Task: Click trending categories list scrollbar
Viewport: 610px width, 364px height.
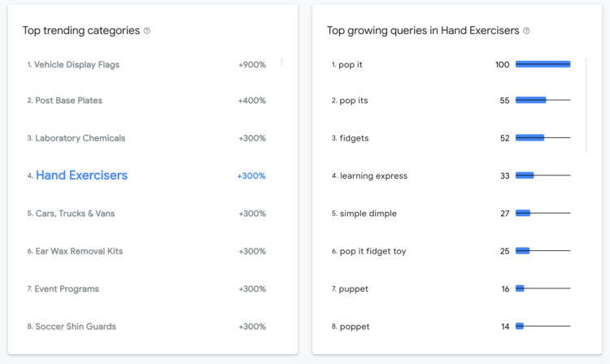Action: [281, 63]
